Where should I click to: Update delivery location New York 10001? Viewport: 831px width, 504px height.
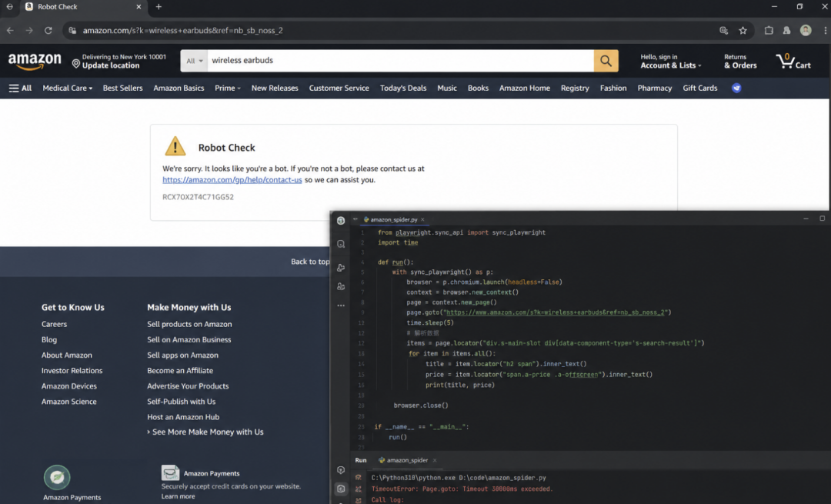[118, 61]
